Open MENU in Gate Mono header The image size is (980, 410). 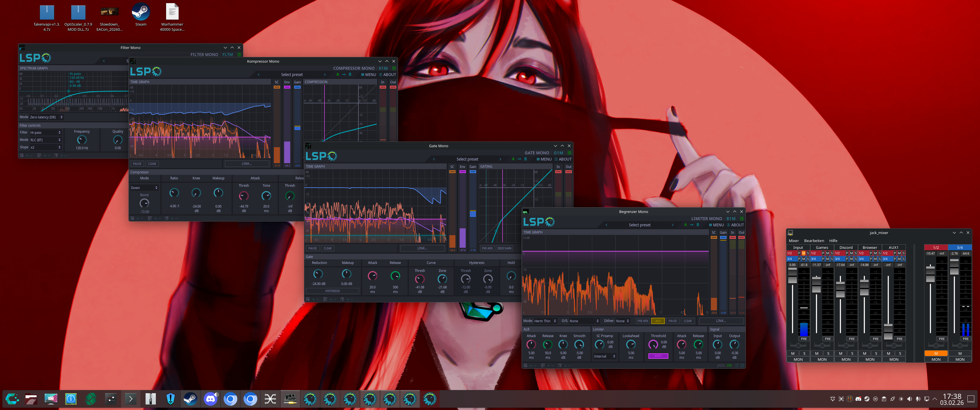544,159
